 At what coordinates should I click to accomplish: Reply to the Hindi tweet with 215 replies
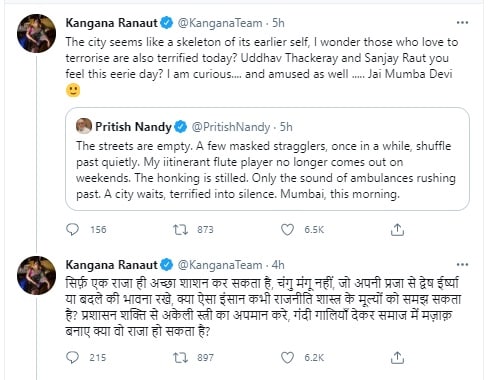[x=72, y=357]
